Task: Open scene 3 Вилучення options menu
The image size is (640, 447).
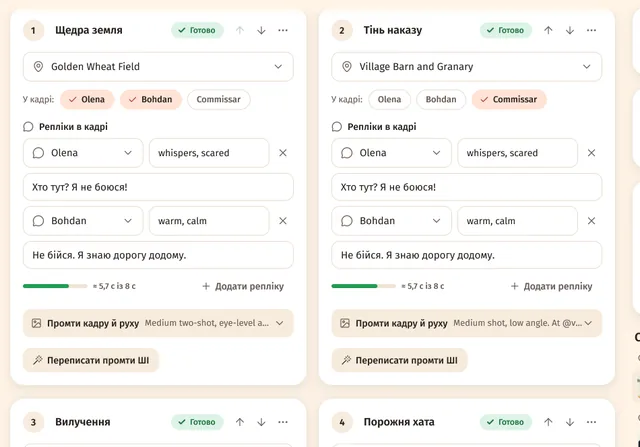Action: pyautogui.click(x=282, y=422)
